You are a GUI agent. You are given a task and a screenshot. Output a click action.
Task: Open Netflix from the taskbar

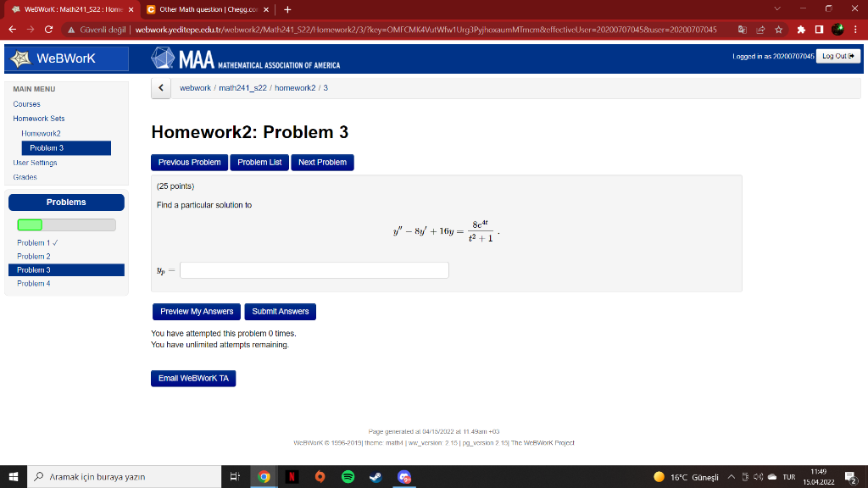click(x=292, y=475)
